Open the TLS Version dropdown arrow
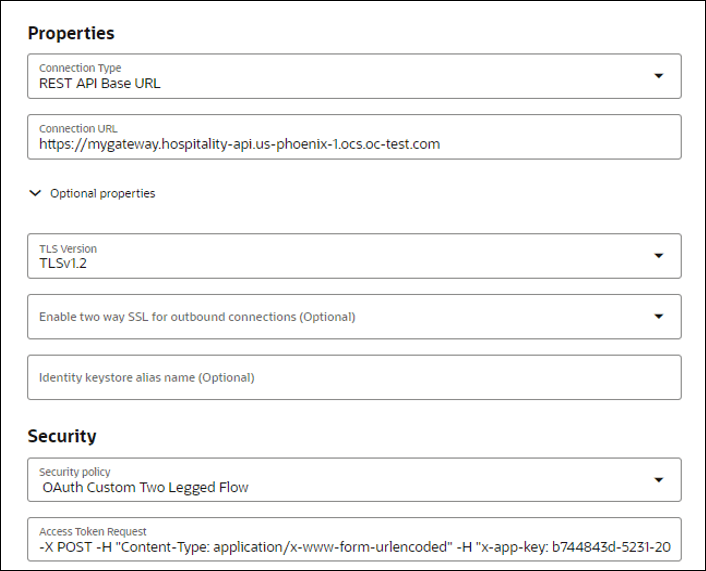The image size is (706, 571). [658, 256]
